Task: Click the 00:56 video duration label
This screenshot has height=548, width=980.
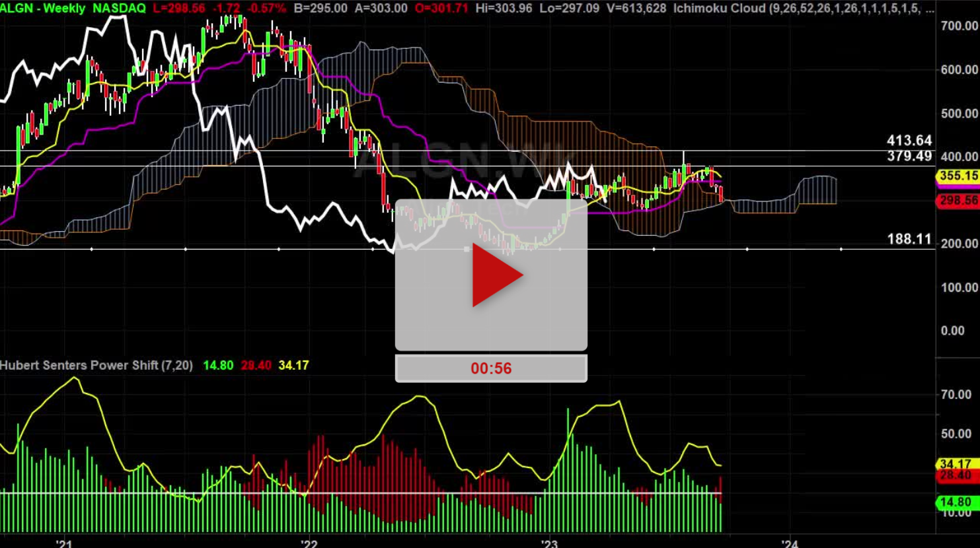Action: click(491, 368)
